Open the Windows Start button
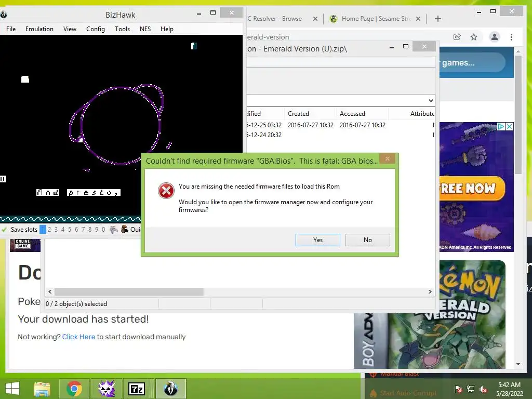 coord(12,388)
